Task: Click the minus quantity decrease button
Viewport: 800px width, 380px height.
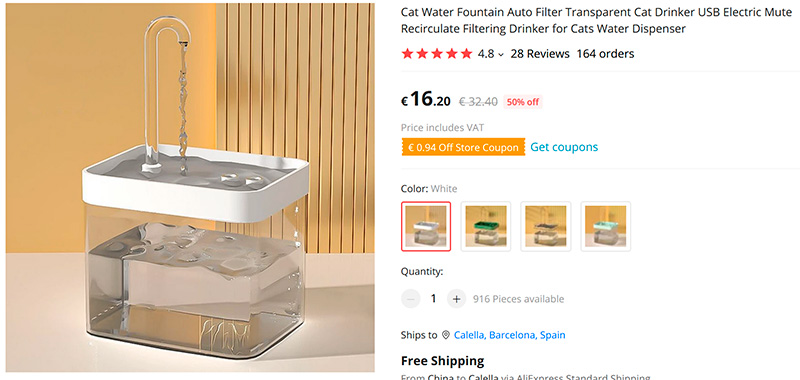Action: coord(410,298)
